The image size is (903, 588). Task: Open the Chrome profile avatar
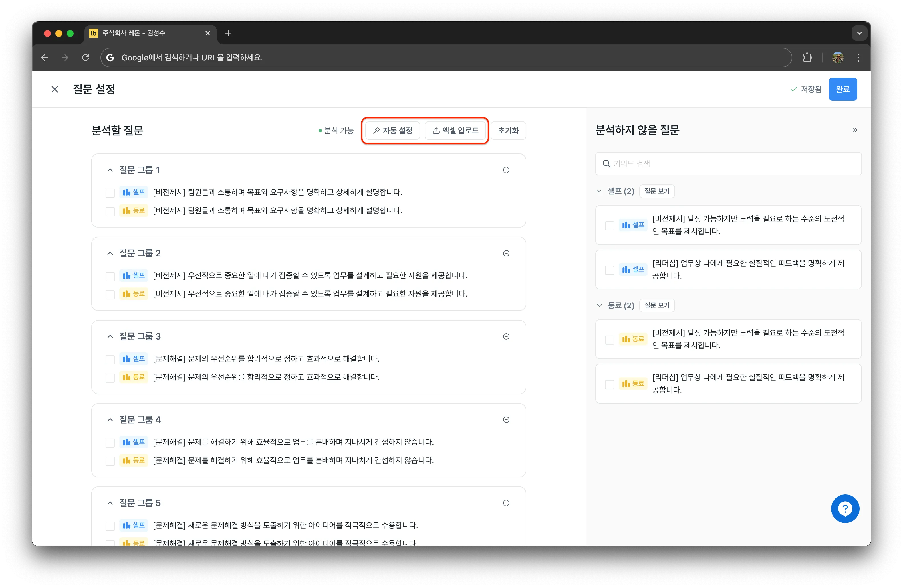[837, 58]
